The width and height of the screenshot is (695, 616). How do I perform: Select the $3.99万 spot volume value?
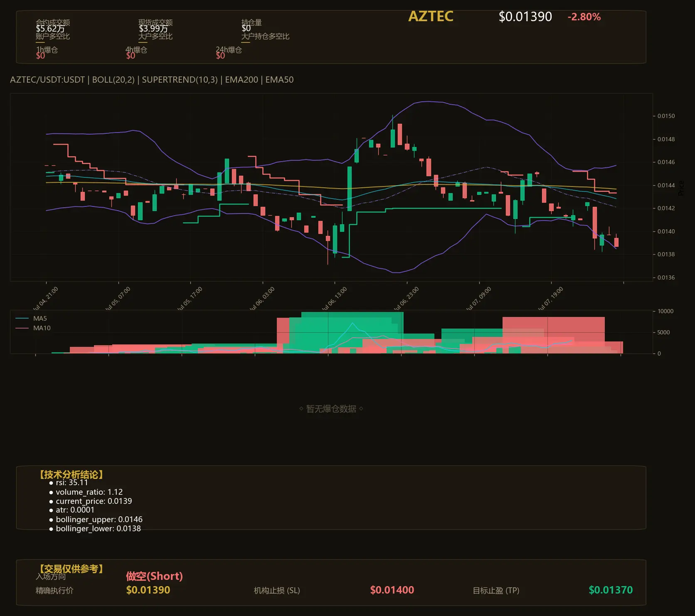tap(153, 29)
